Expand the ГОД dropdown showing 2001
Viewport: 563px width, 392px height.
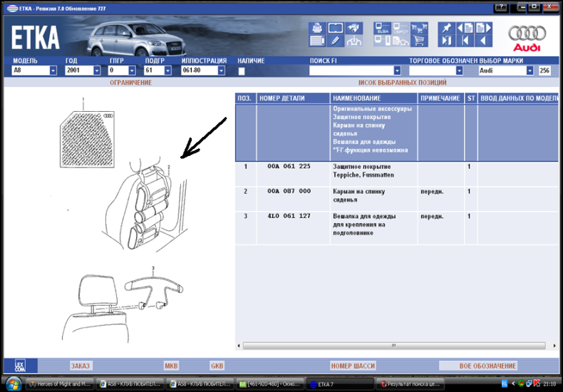coord(96,71)
